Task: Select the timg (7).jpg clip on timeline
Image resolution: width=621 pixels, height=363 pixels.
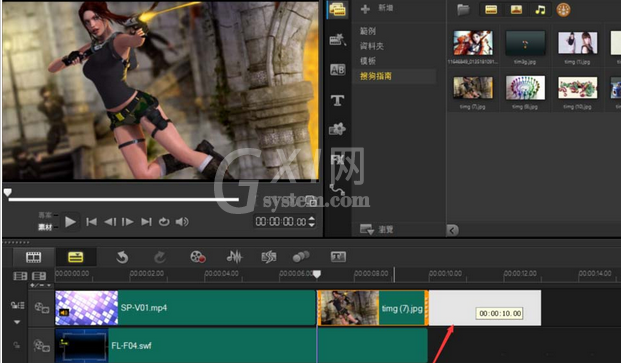Action: pos(373,308)
